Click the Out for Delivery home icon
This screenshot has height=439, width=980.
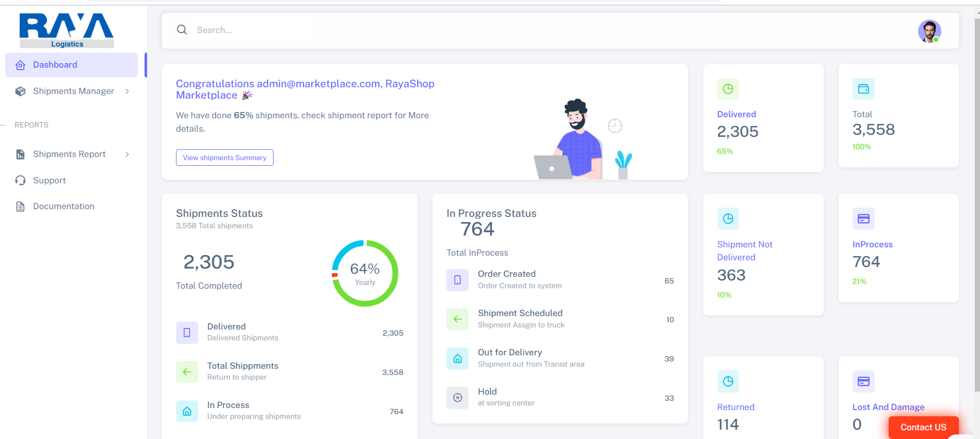[457, 358]
